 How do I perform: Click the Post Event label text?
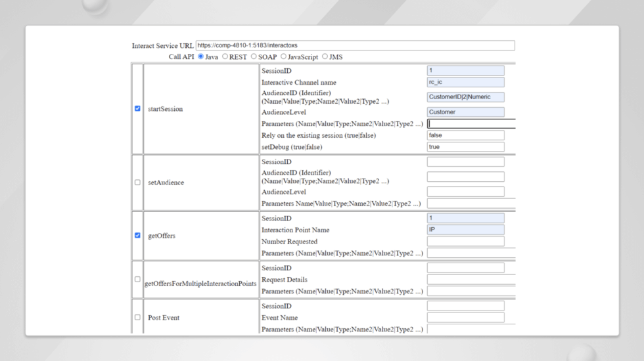(x=164, y=318)
